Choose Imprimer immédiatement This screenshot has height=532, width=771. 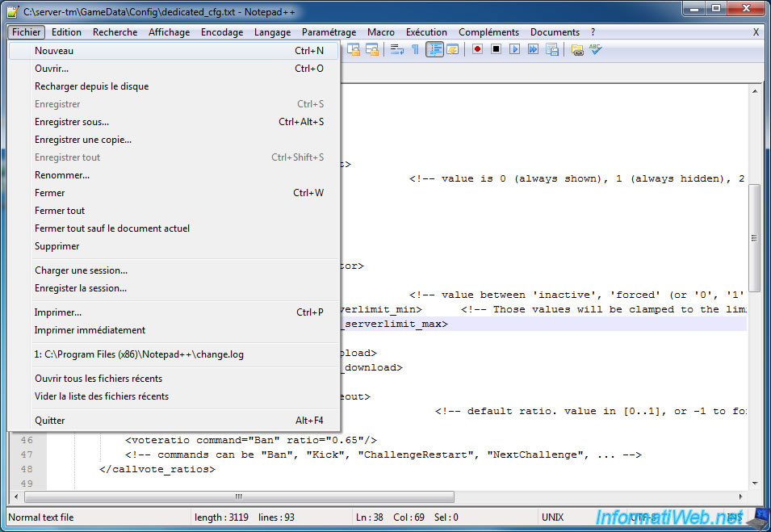click(x=174, y=330)
